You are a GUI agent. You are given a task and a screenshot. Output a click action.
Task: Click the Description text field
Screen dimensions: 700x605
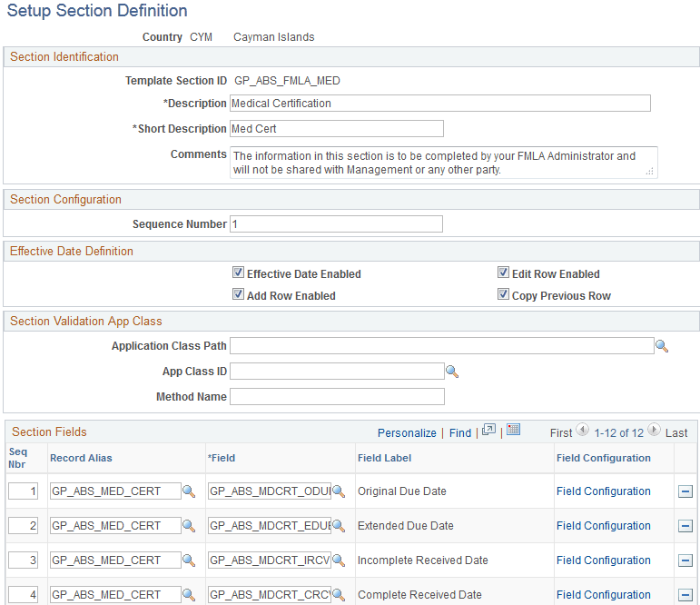(x=440, y=104)
